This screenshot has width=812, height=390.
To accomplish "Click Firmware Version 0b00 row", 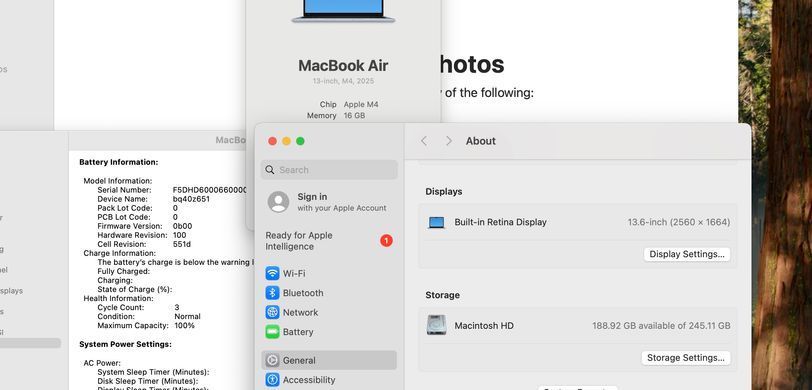I will pyautogui.click(x=144, y=226).
